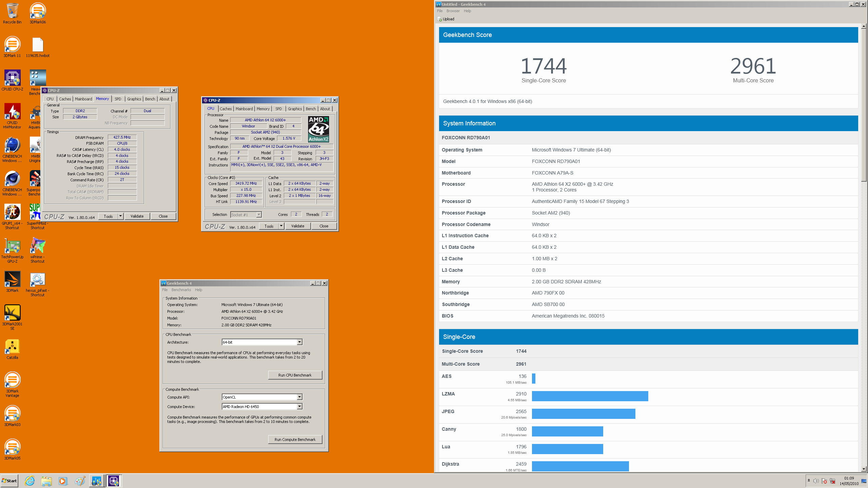
Task: Open the 3DMark 11 desktop shortcut
Action: click(x=12, y=47)
